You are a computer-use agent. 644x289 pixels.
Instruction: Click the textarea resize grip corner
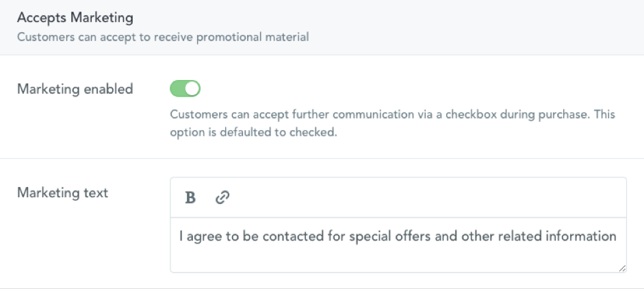pos(622,268)
